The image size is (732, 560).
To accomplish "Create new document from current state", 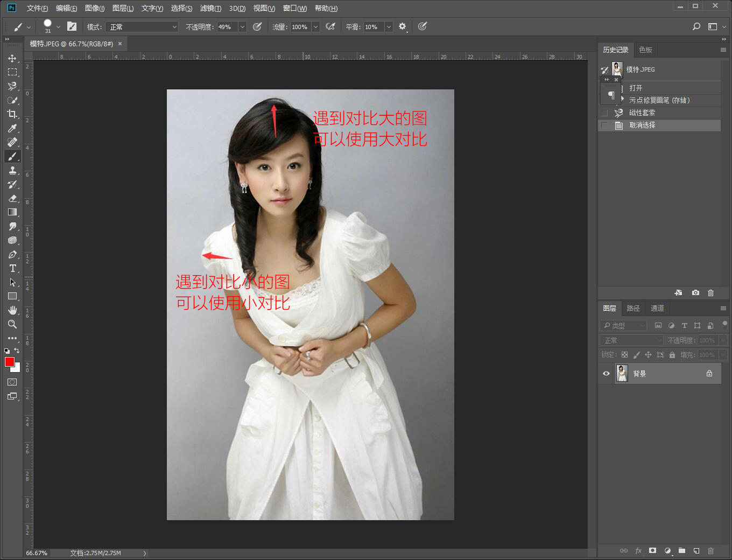I will click(678, 292).
